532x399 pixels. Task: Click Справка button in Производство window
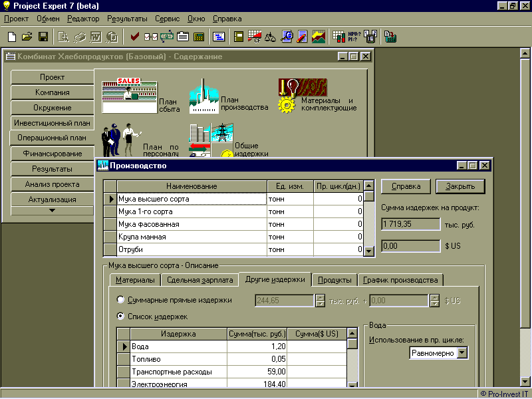pyautogui.click(x=406, y=186)
